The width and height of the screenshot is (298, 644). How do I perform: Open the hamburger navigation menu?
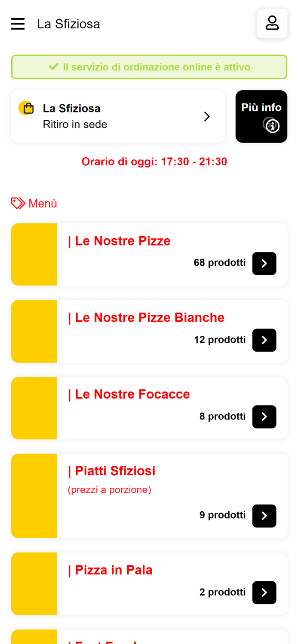[18, 24]
